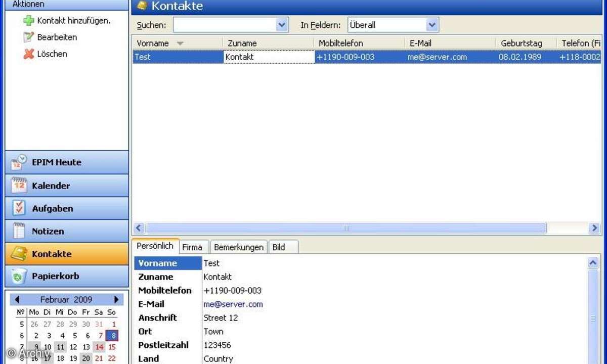The width and height of the screenshot is (607, 364).
Task: Select day 8 in the mini calendar
Action: click(x=112, y=336)
